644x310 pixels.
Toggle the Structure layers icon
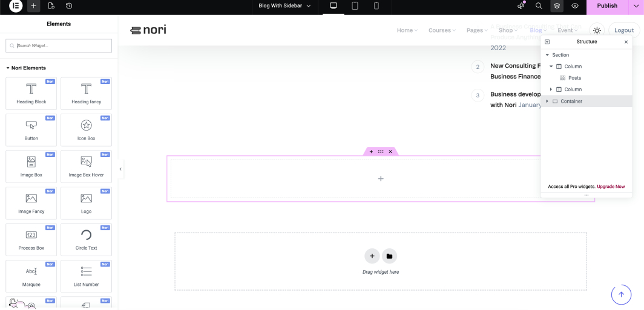557,6
